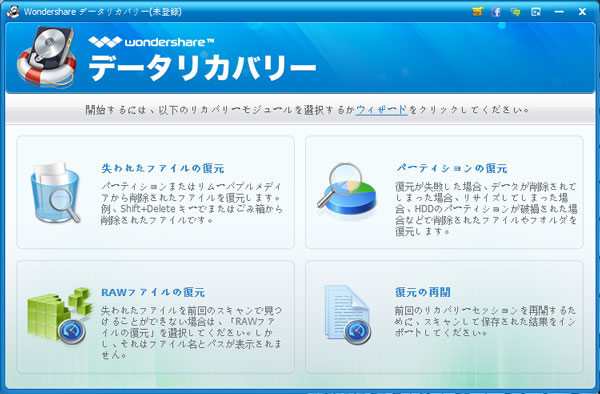
Task: Minimize the Wondershare window
Action: (559, 12)
